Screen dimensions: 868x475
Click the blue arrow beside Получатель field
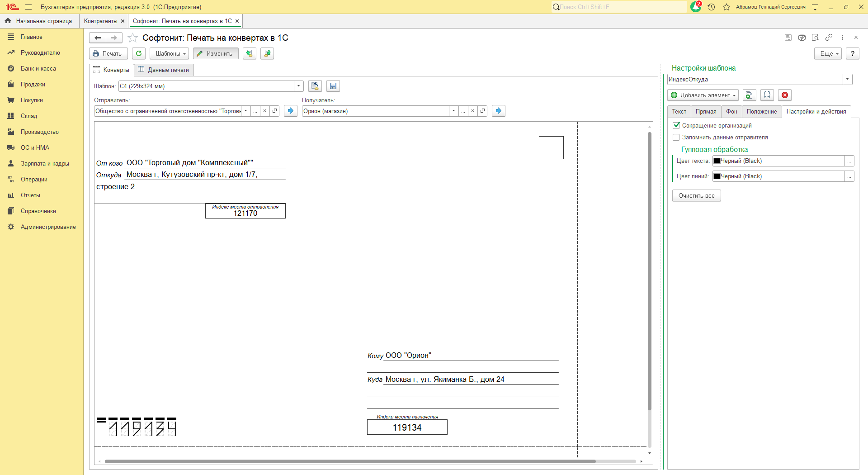pyautogui.click(x=498, y=111)
